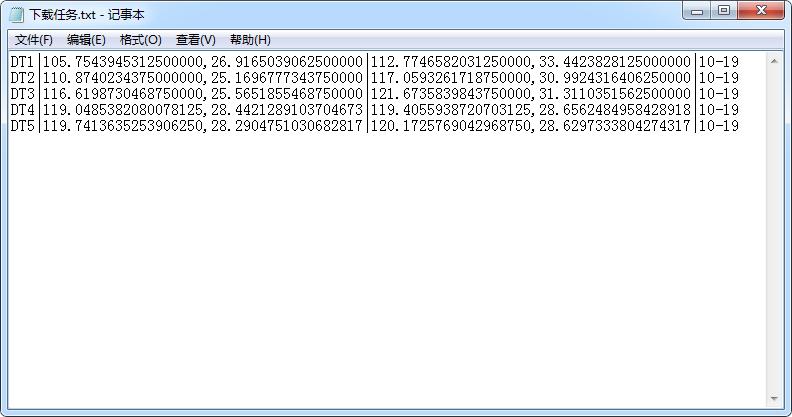This screenshot has width=792, height=417.
Task: Close the 下载任务.txt Notepad window
Action: coord(761,11)
